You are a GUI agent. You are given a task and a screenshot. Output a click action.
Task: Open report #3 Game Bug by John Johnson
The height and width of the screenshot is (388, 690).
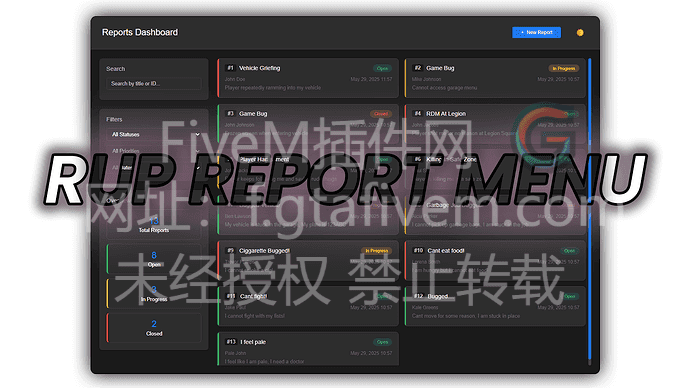(x=308, y=124)
